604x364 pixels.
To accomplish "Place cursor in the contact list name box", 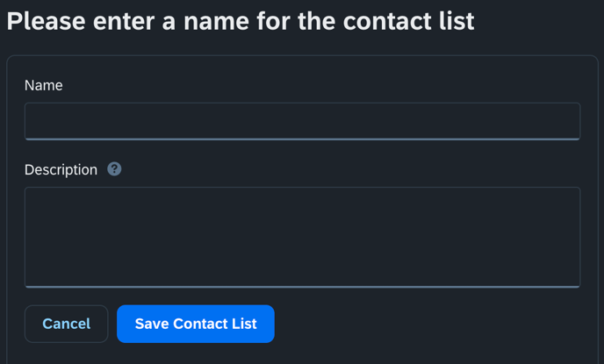I will 302,121.
